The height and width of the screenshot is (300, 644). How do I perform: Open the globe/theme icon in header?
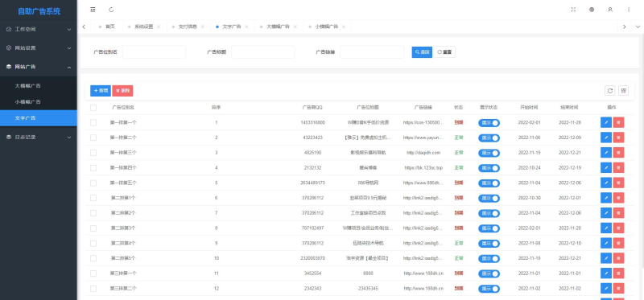(592, 10)
